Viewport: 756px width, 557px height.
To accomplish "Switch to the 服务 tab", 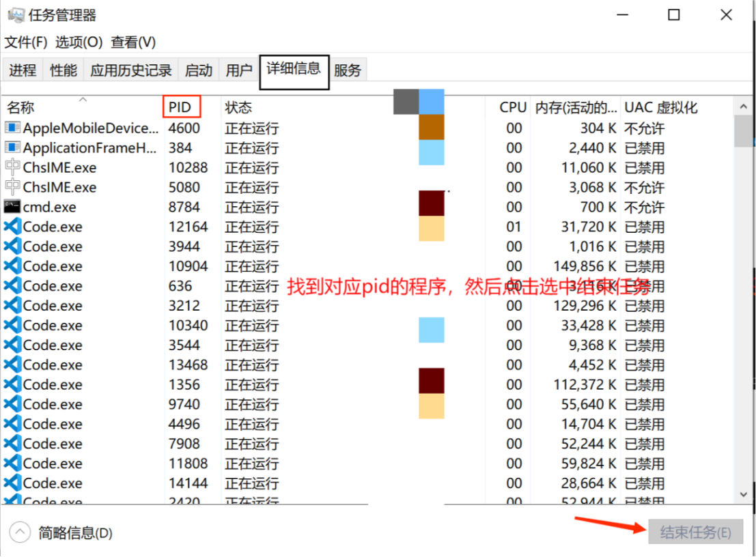I will tap(348, 70).
